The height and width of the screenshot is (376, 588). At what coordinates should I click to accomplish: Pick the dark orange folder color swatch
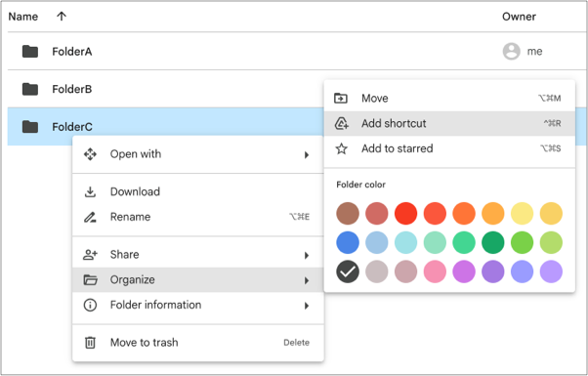coord(464,213)
